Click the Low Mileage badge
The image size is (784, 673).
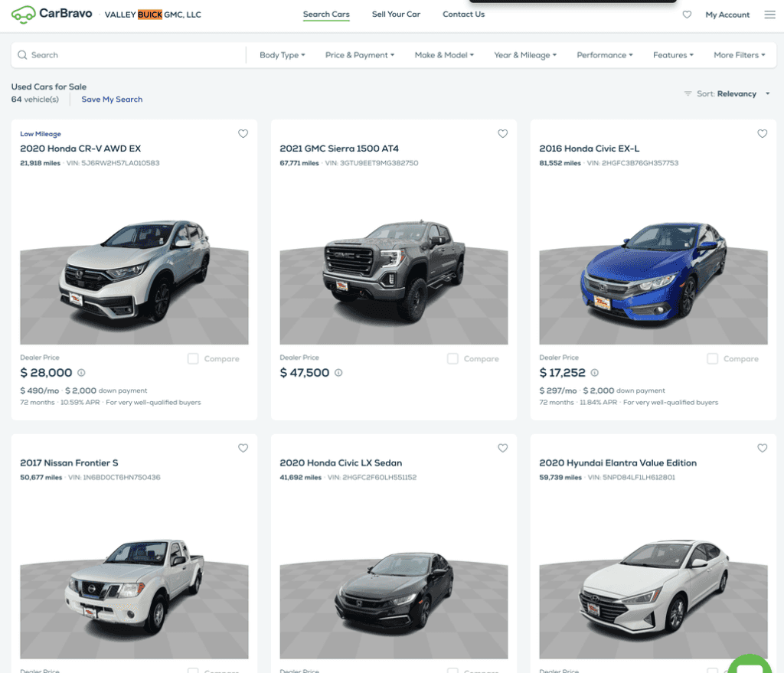tap(41, 134)
